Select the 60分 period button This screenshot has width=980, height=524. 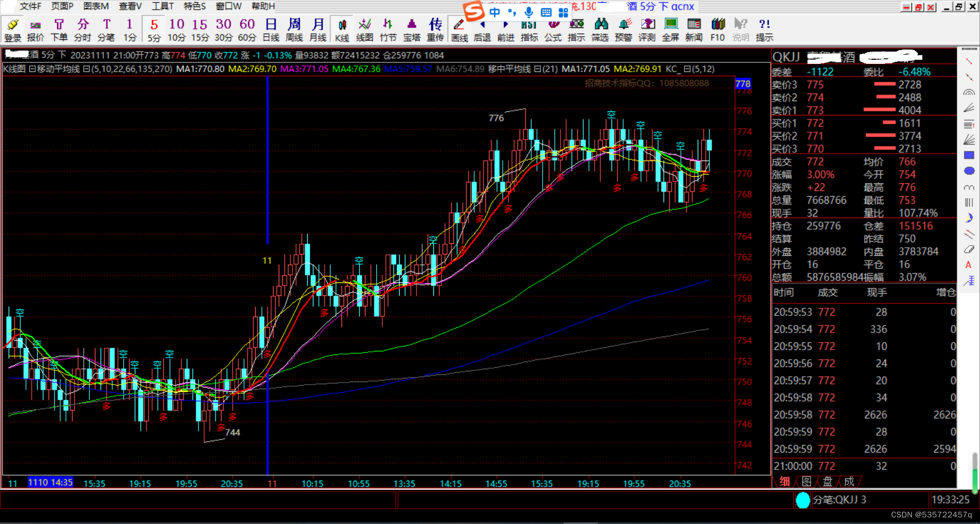(x=247, y=30)
